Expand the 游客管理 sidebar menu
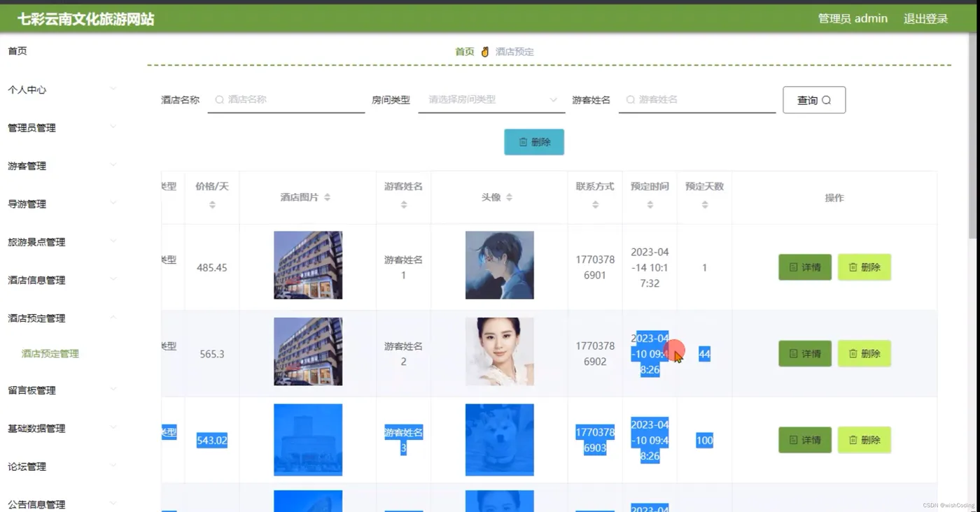980x512 pixels. (x=62, y=166)
